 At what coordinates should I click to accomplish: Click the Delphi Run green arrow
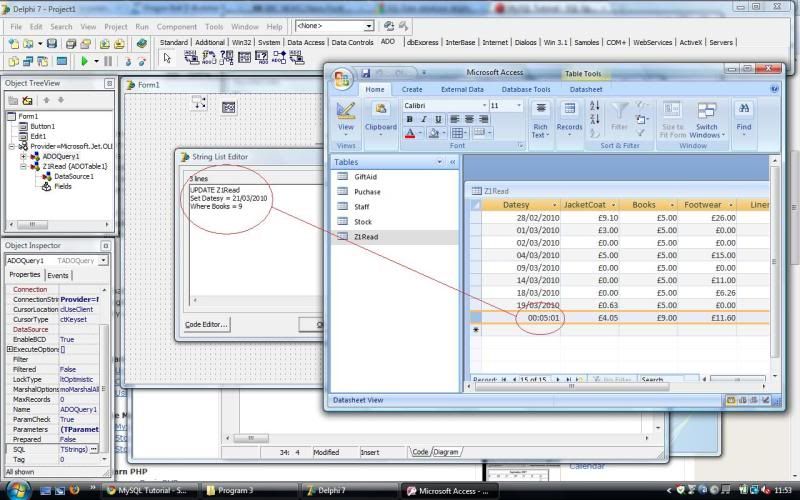pyautogui.click(x=85, y=62)
